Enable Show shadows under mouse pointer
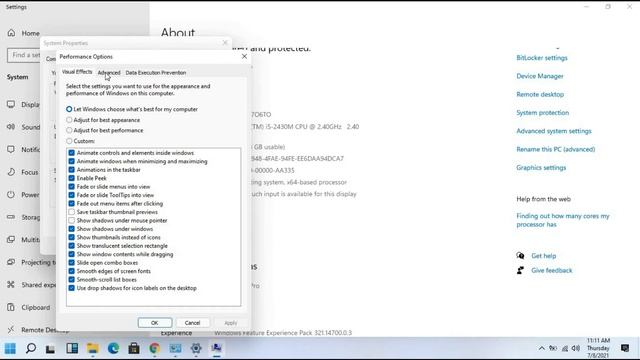Viewport: 640px width, 360px height. [x=72, y=220]
